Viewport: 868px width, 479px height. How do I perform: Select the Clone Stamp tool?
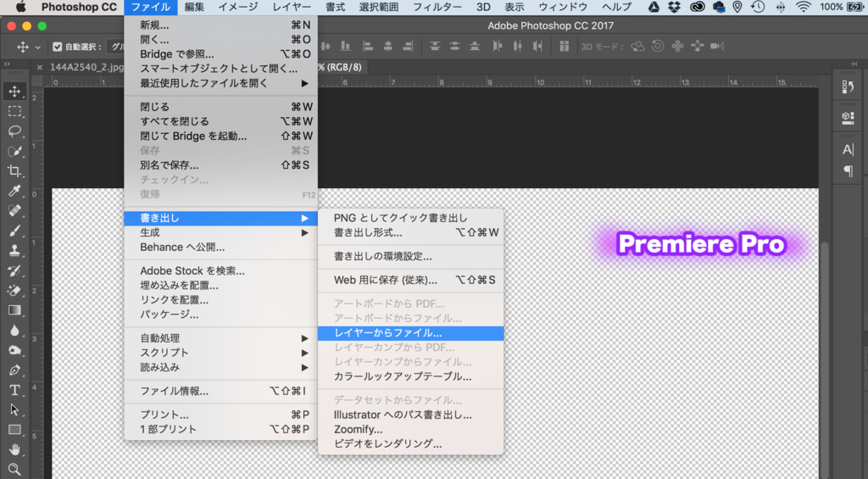tap(15, 251)
